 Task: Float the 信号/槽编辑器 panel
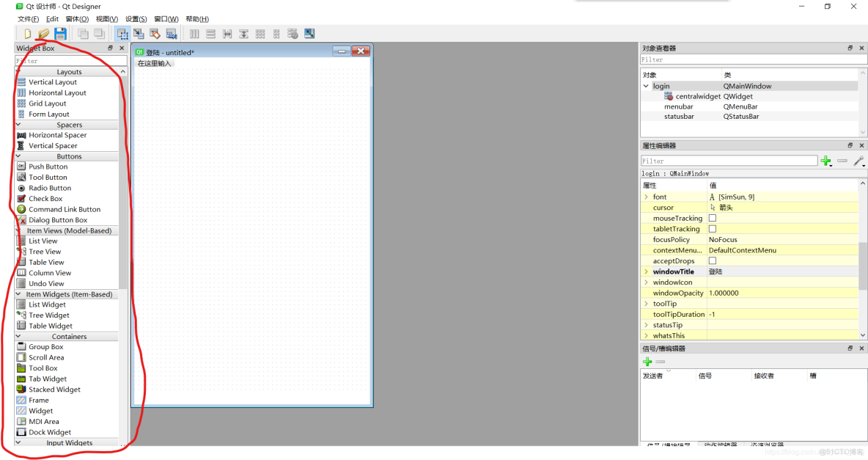click(850, 348)
